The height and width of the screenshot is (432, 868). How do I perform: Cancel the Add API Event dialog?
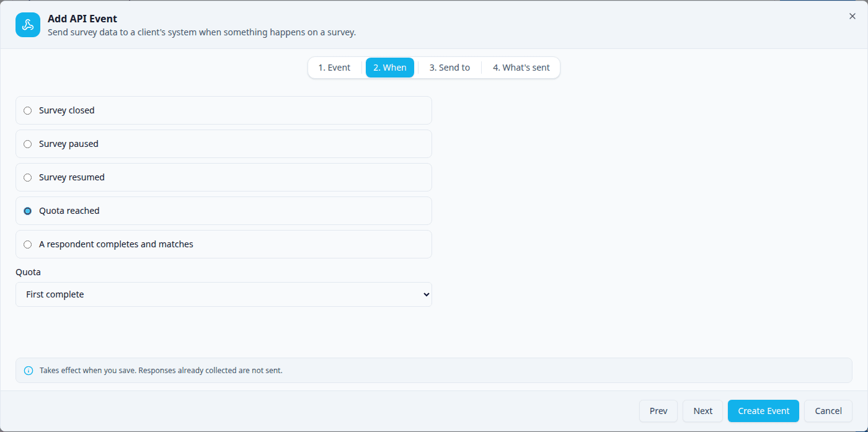(828, 411)
